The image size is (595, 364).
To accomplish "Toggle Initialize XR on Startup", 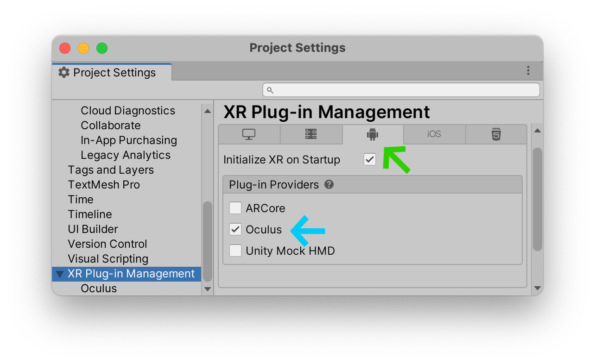I will (x=369, y=159).
